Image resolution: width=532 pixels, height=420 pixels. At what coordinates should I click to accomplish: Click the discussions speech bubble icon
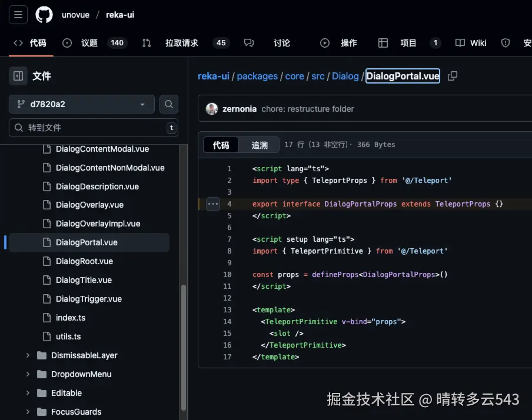click(249, 43)
